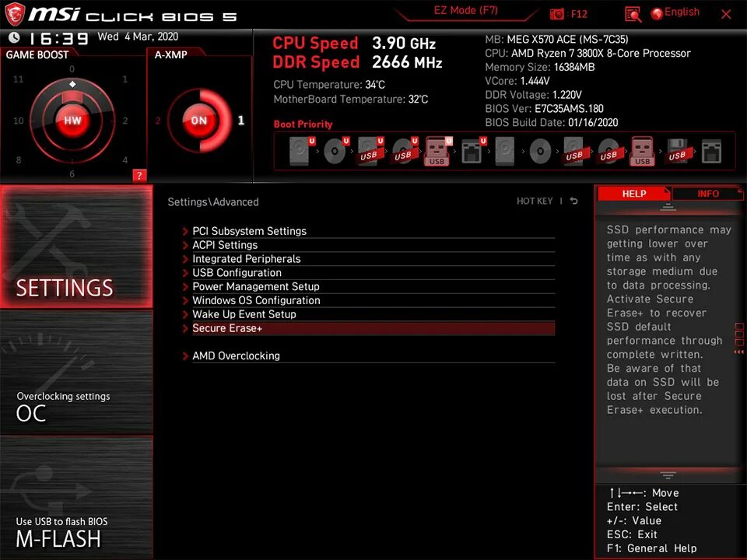Select the legacy network boot icon without U badge
Image resolution: width=747 pixels, height=560 pixels.
click(x=711, y=152)
